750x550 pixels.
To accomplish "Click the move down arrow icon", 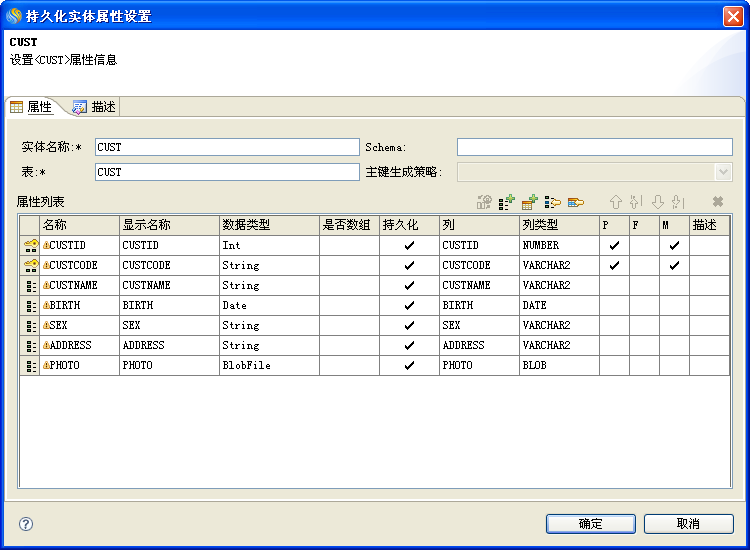I will click(x=657, y=202).
